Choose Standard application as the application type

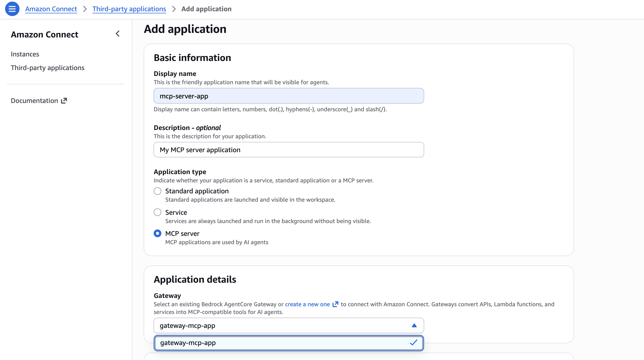pos(157,191)
